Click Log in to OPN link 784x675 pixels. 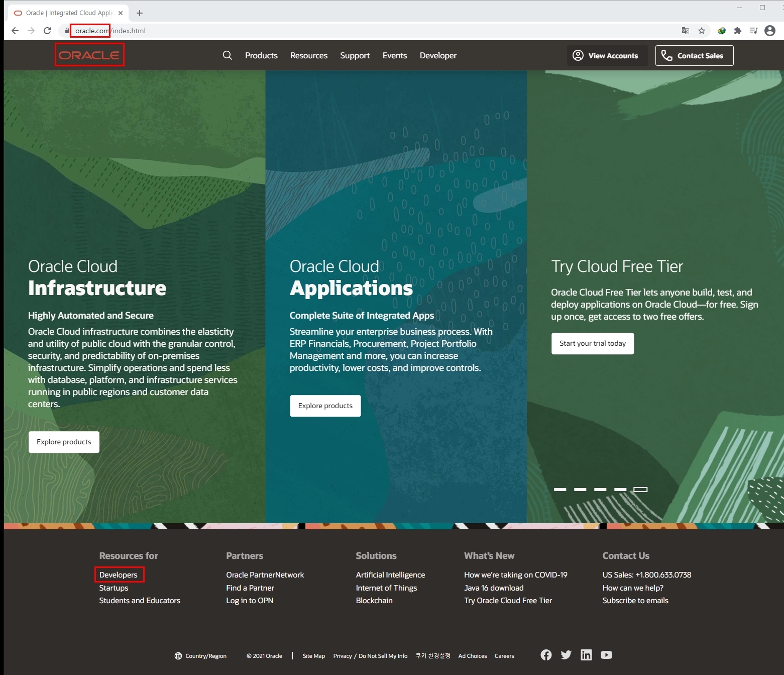(250, 600)
